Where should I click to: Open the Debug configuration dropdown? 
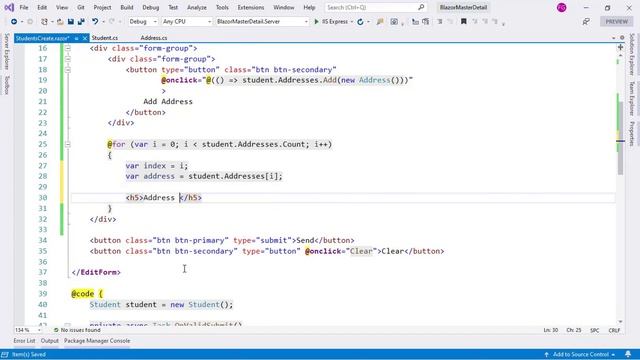tap(143, 22)
